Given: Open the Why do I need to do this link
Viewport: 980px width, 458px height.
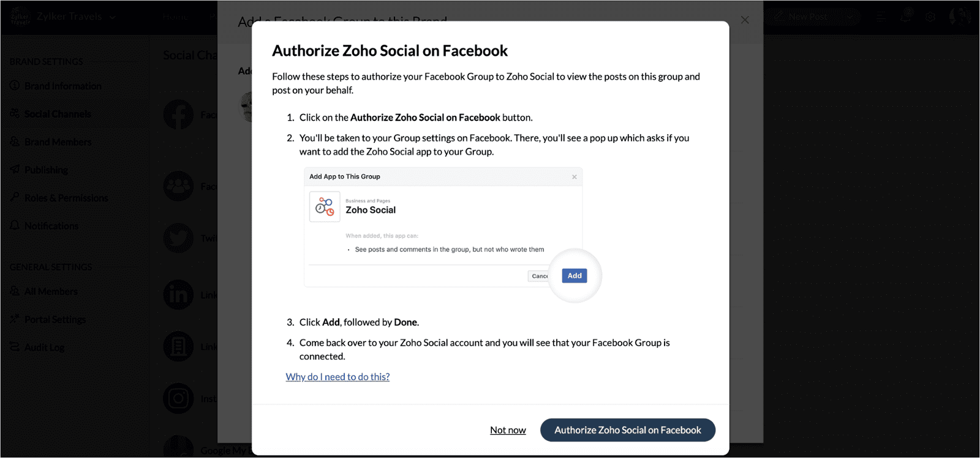Looking at the screenshot, I should click(x=337, y=376).
